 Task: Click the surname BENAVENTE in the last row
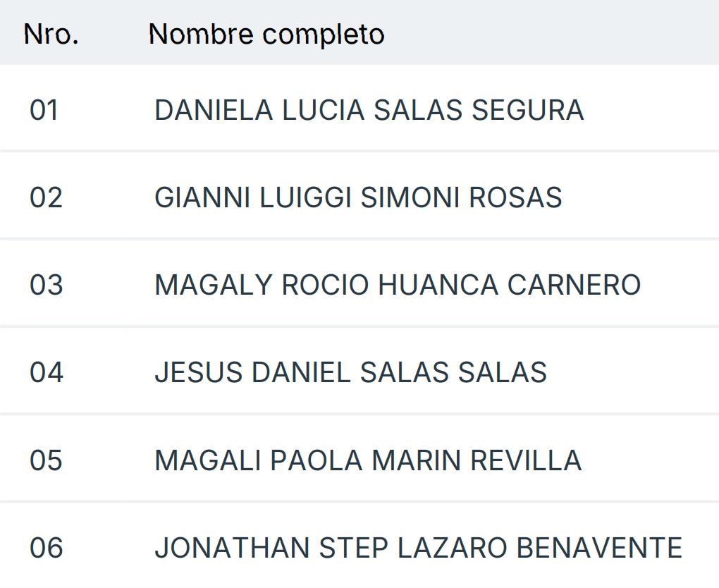pyautogui.click(x=599, y=548)
